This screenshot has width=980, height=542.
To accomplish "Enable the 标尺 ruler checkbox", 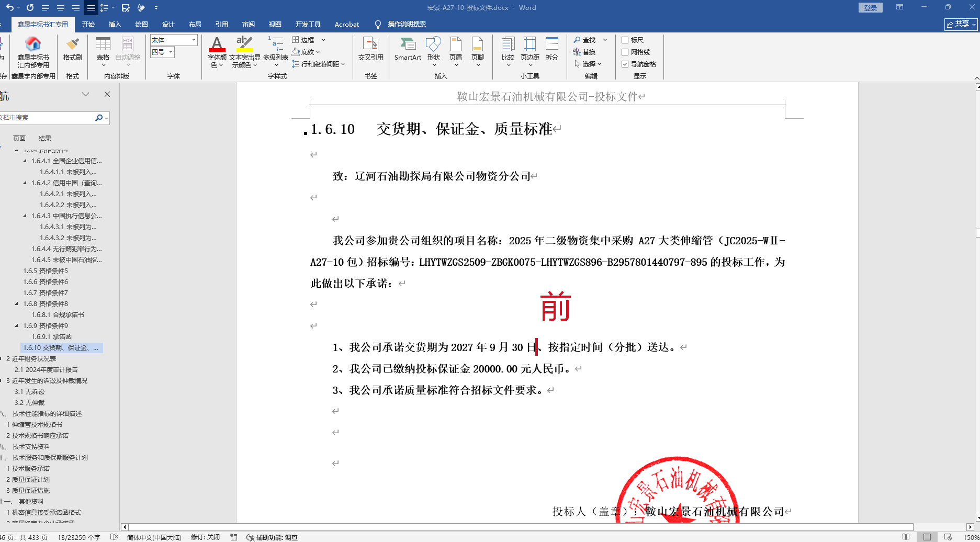I will tap(625, 40).
